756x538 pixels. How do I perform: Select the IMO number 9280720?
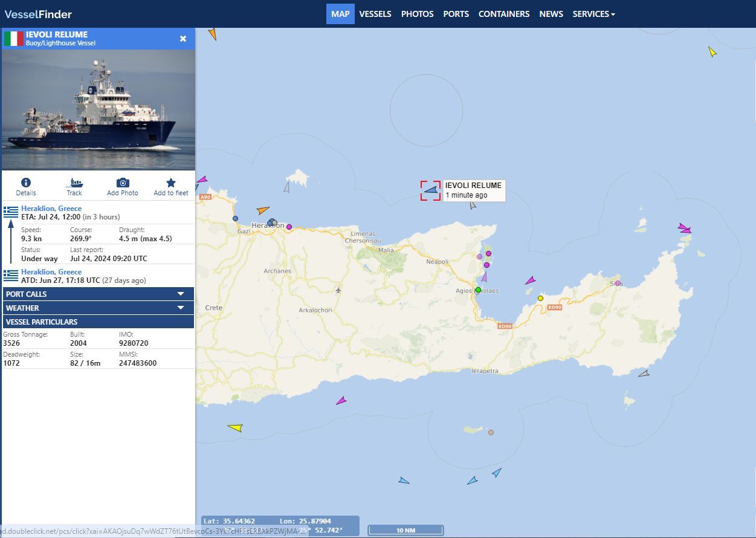(134, 343)
